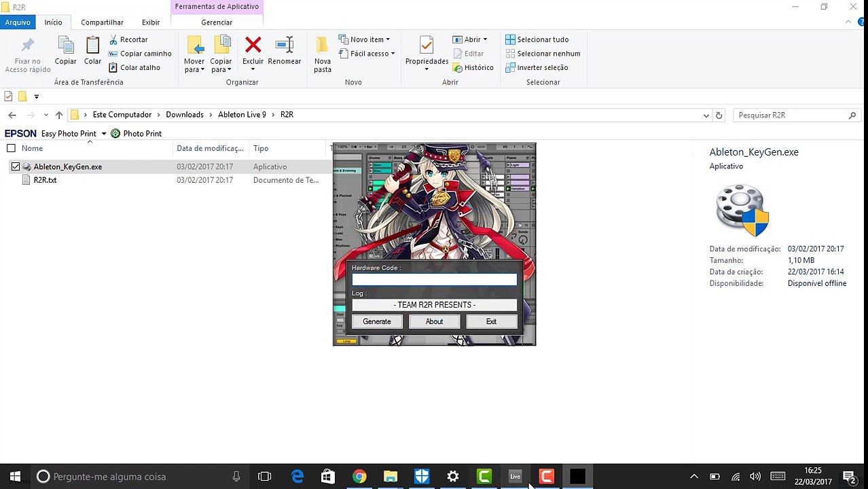Click the Hardware Code input field
868x489 pixels.
point(434,279)
